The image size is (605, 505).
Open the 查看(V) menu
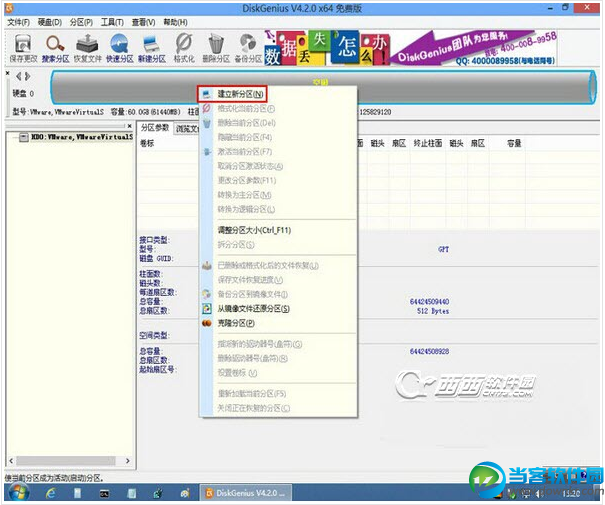click(x=144, y=22)
